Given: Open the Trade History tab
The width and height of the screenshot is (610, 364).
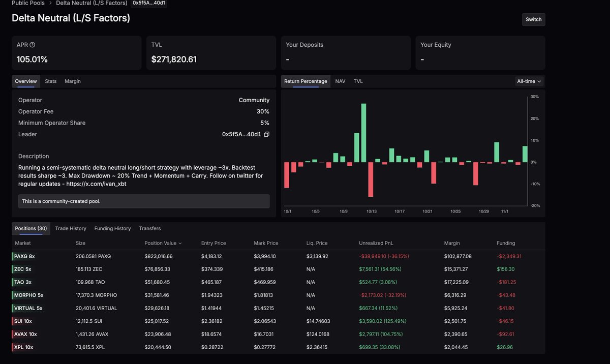Looking at the screenshot, I should 71,229.
